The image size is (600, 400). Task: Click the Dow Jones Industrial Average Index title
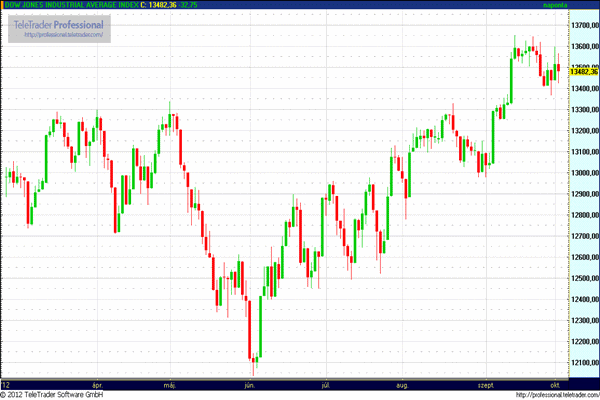[69, 5]
